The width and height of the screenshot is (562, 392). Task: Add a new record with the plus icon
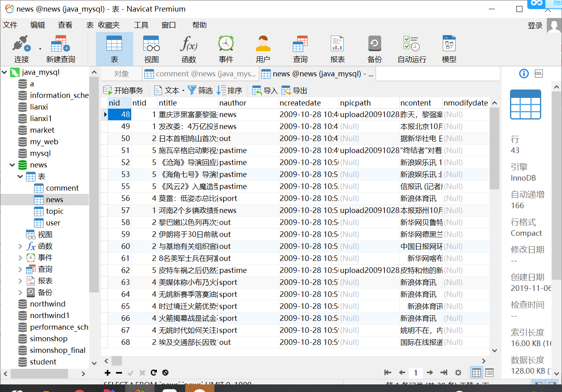pos(107,372)
